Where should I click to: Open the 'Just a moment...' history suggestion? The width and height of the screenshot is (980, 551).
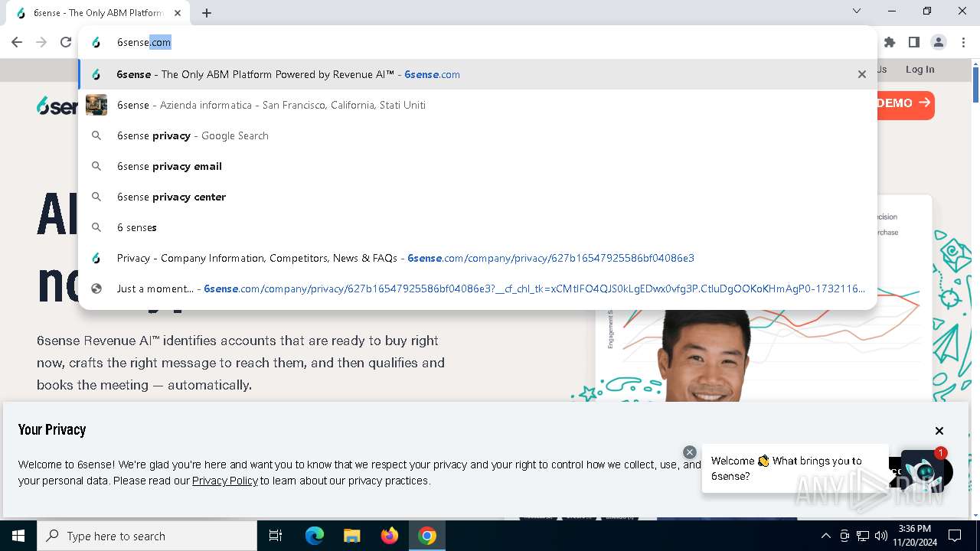(x=478, y=289)
